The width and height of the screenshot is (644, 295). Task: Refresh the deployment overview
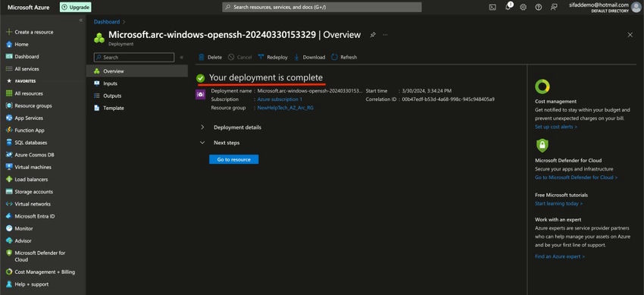pos(344,58)
